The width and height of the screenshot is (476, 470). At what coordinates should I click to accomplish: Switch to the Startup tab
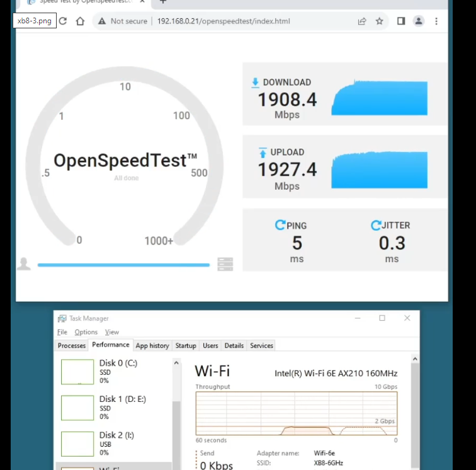click(x=186, y=345)
